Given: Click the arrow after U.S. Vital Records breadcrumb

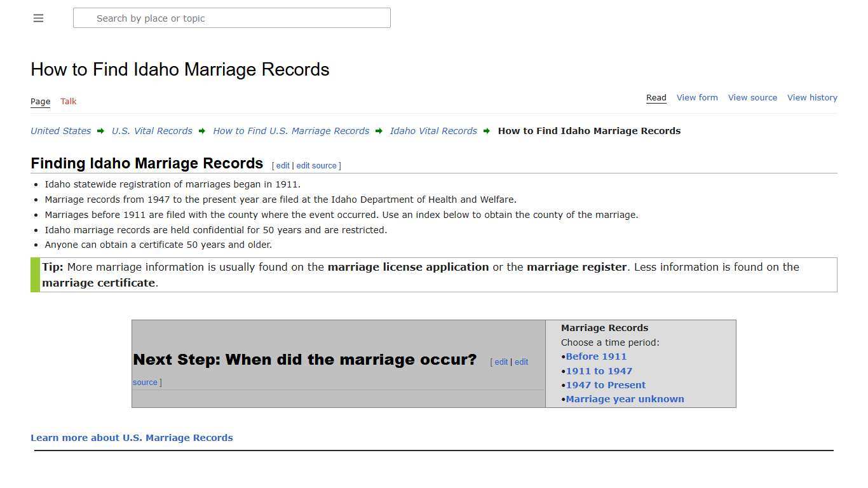Looking at the screenshot, I should [202, 131].
